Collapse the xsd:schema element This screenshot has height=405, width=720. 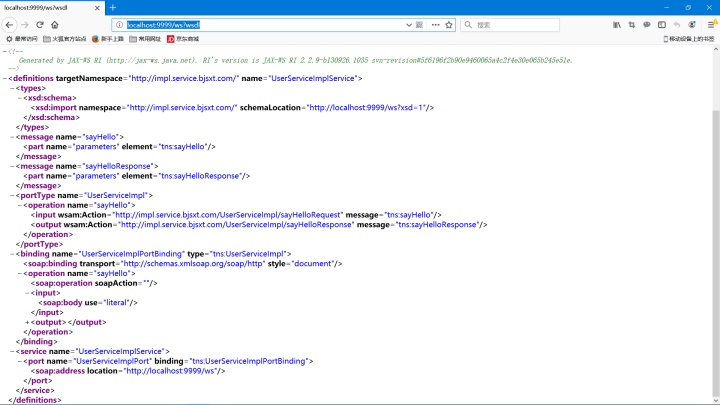[20, 98]
